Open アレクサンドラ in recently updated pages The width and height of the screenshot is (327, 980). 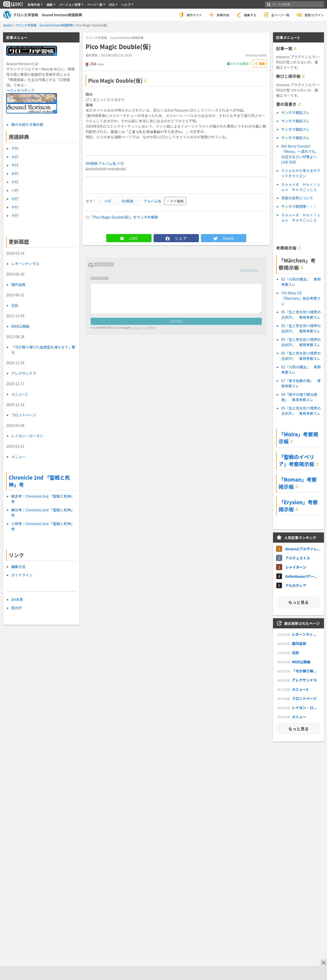point(304,680)
